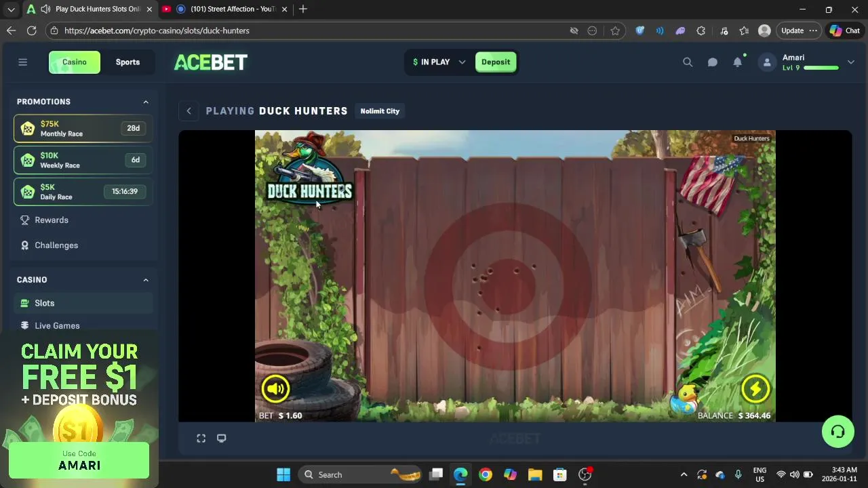Switch game to theater mode
Screen dimensions: 868x488
click(221, 439)
